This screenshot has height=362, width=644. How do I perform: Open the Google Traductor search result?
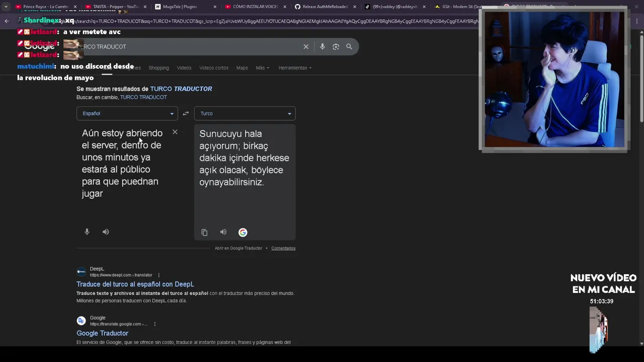[102, 333]
